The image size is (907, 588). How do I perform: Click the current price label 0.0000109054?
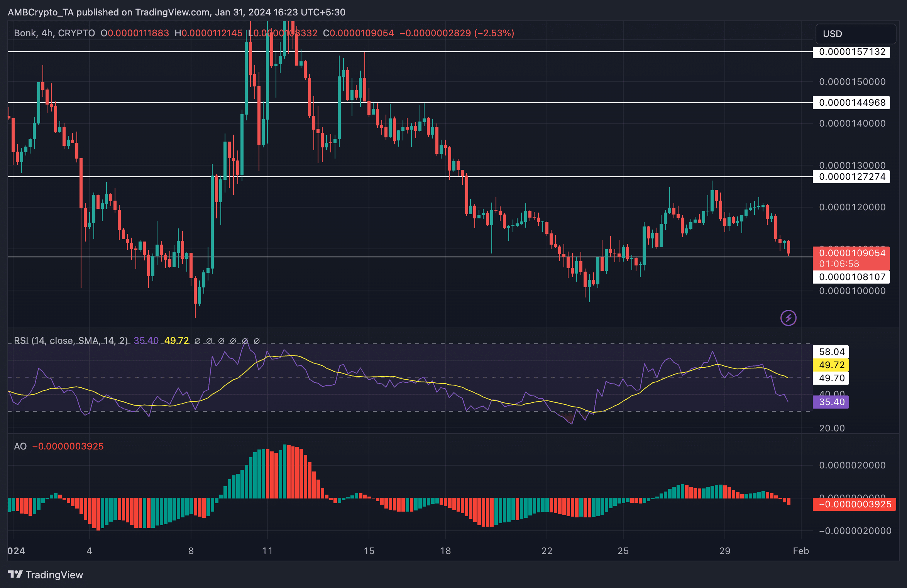coord(852,253)
